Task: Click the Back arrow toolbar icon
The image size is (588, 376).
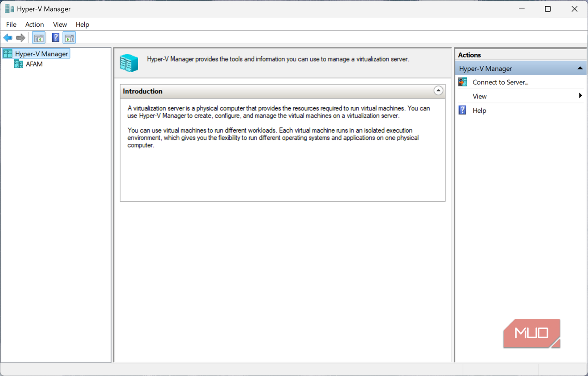Action: [8, 38]
